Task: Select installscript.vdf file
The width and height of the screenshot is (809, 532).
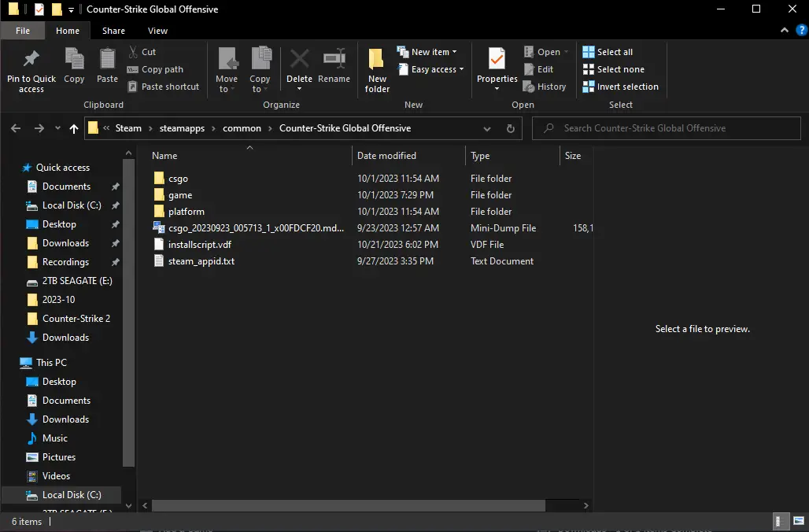Action: (x=200, y=245)
